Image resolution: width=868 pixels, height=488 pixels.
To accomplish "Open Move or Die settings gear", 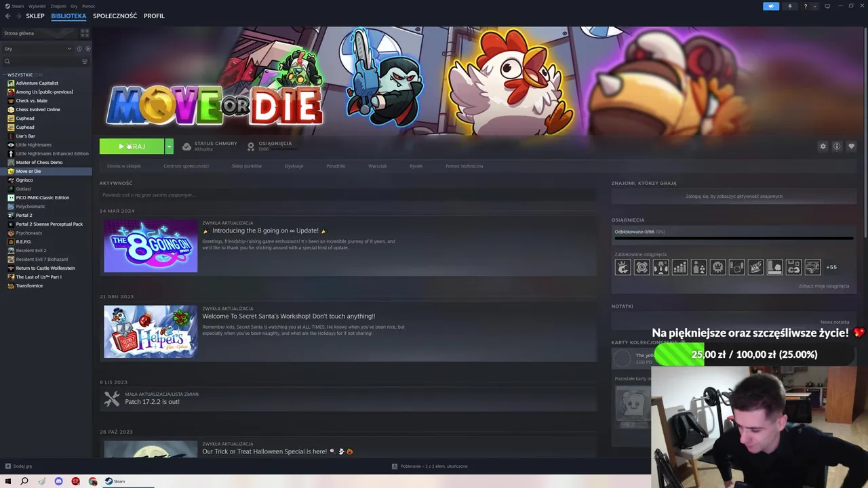I will pyautogui.click(x=823, y=146).
